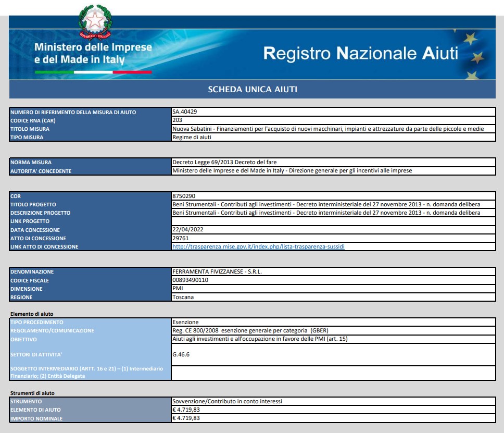Click the "TIPO MISURA" label

click(27, 138)
